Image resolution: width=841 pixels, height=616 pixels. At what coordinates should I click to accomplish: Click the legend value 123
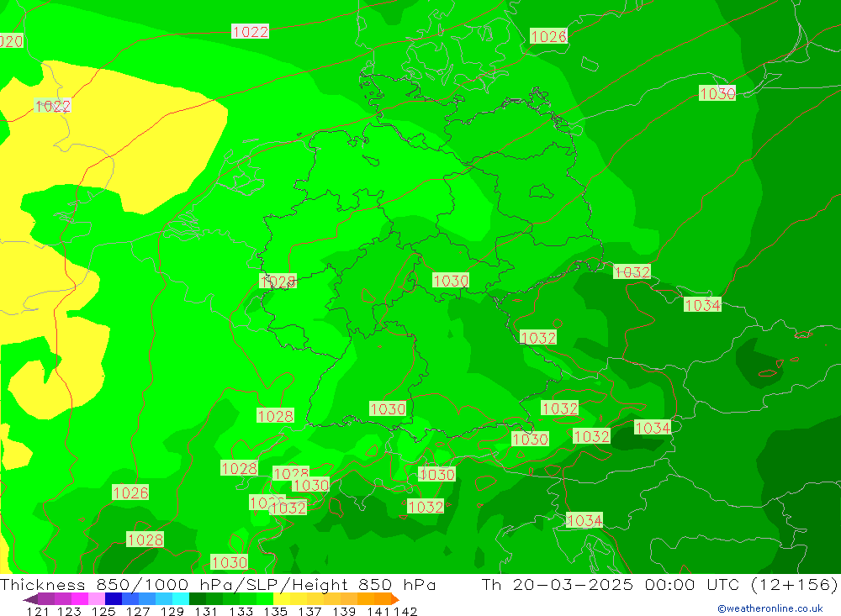pyautogui.click(x=69, y=611)
